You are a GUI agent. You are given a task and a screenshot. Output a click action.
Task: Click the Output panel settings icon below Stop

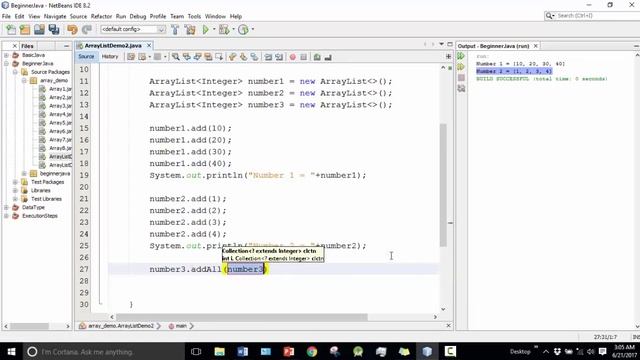(461, 88)
